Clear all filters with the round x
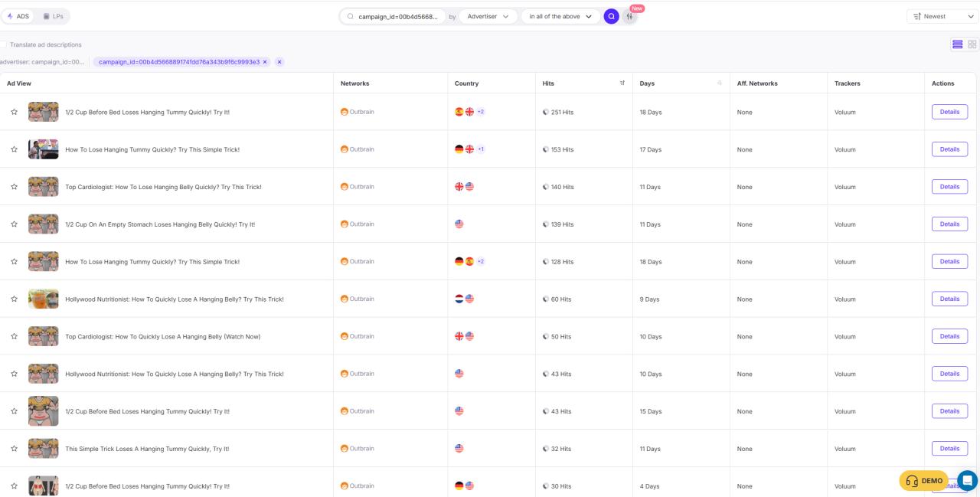This screenshot has width=980, height=497. pyautogui.click(x=279, y=62)
